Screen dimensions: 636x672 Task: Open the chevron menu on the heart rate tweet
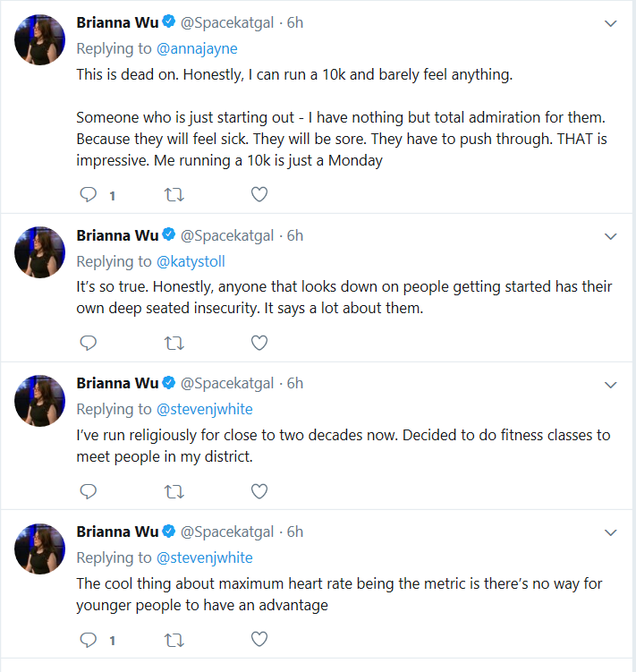point(610,532)
